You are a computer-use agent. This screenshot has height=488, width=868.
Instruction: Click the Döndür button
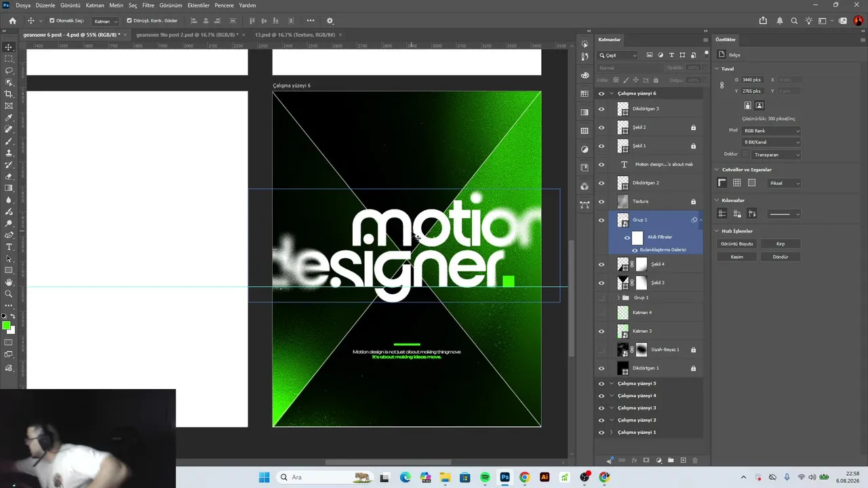click(x=781, y=257)
